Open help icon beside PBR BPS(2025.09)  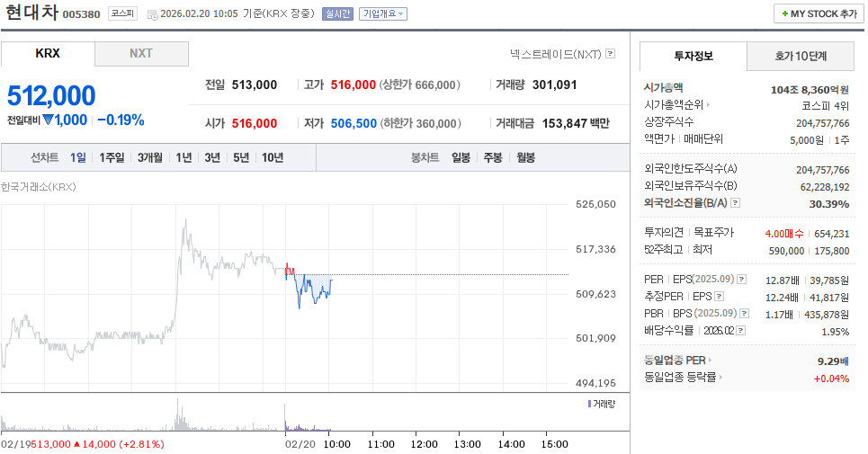pos(745,314)
